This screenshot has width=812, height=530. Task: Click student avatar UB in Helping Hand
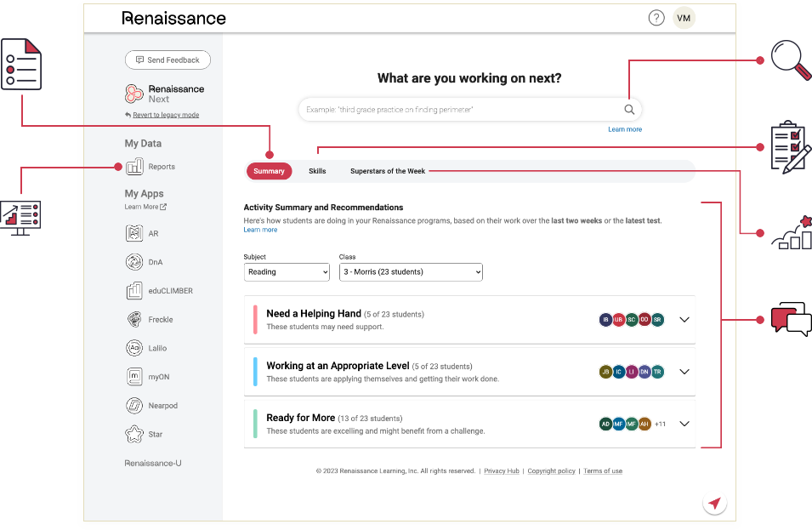click(x=618, y=320)
